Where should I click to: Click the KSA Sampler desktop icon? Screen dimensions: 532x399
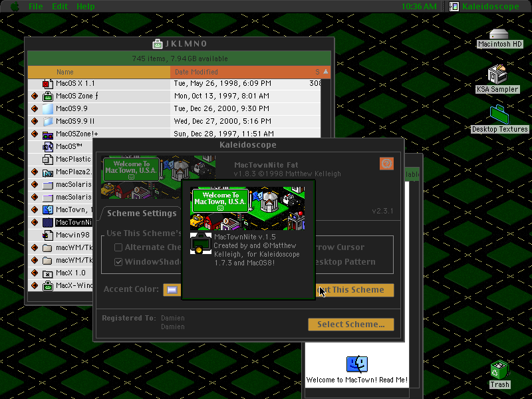click(497, 74)
